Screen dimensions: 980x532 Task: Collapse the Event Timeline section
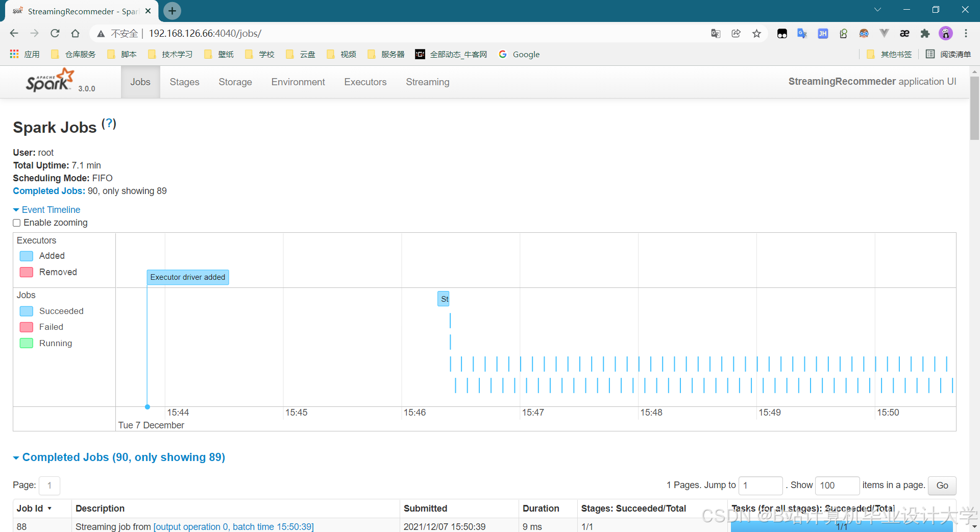click(46, 210)
